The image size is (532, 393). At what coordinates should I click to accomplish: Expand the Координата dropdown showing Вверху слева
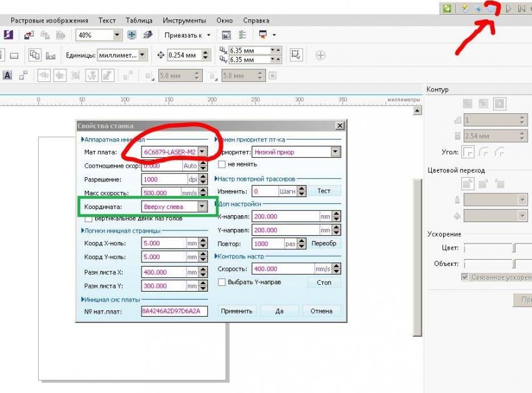(202, 207)
